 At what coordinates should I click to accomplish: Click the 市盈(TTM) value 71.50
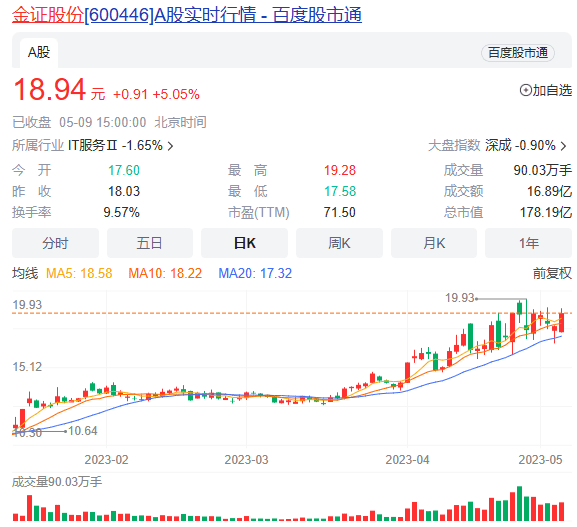[340, 212]
